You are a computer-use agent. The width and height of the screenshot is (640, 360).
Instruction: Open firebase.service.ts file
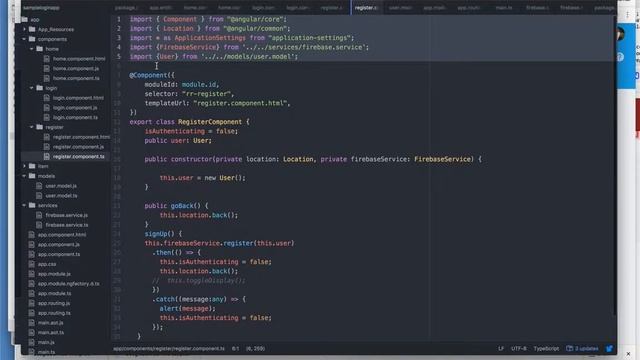67,225
